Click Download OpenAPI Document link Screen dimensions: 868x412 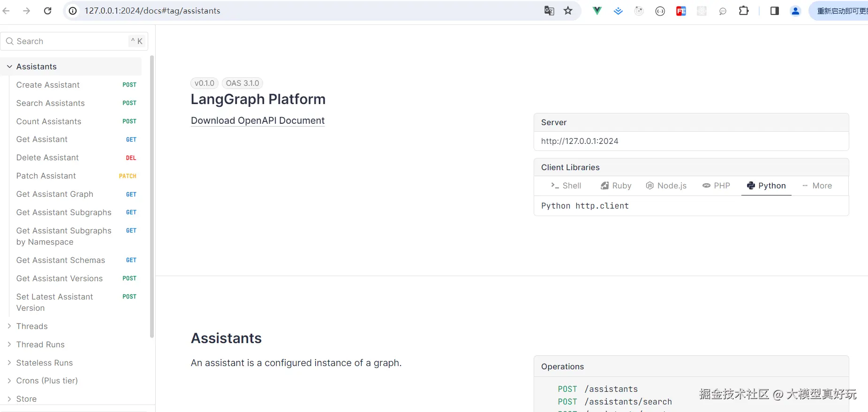[x=257, y=120]
